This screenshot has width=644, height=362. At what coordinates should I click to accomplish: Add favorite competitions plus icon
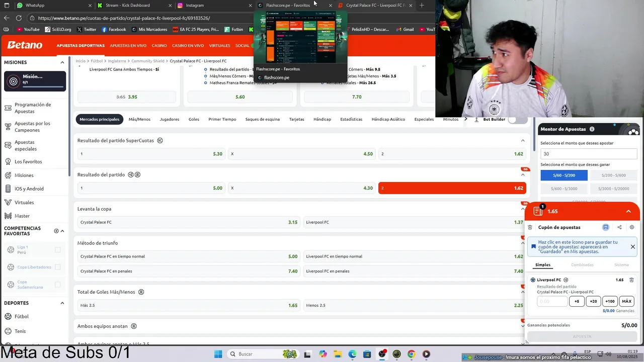point(56,231)
